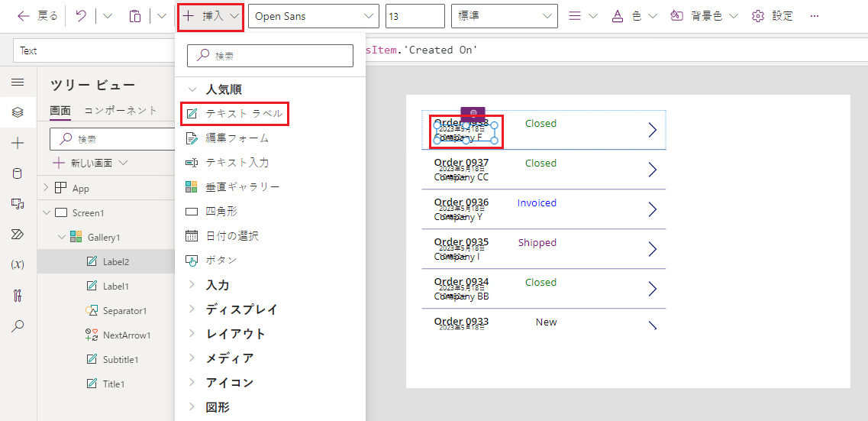Click the search magnifier in left rail
This screenshot has height=421, width=868.
coord(18,325)
